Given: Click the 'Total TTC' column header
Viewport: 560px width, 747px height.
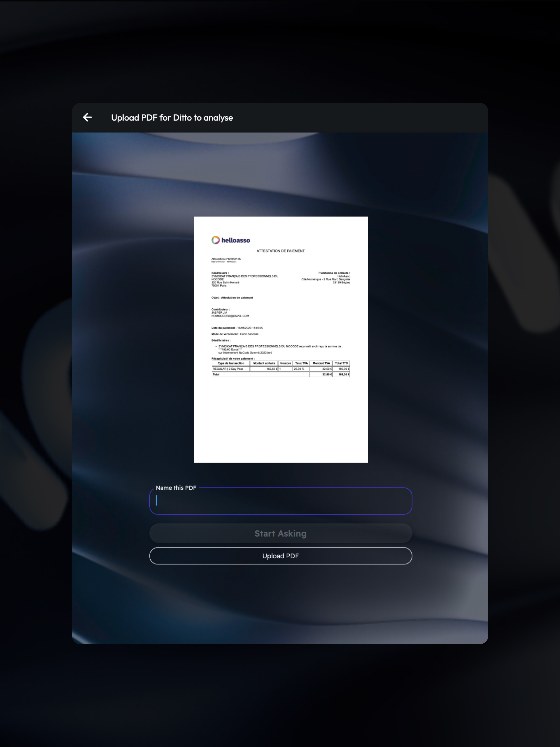Looking at the screenshot, I should pyautogui.click(x=341, y=363).
